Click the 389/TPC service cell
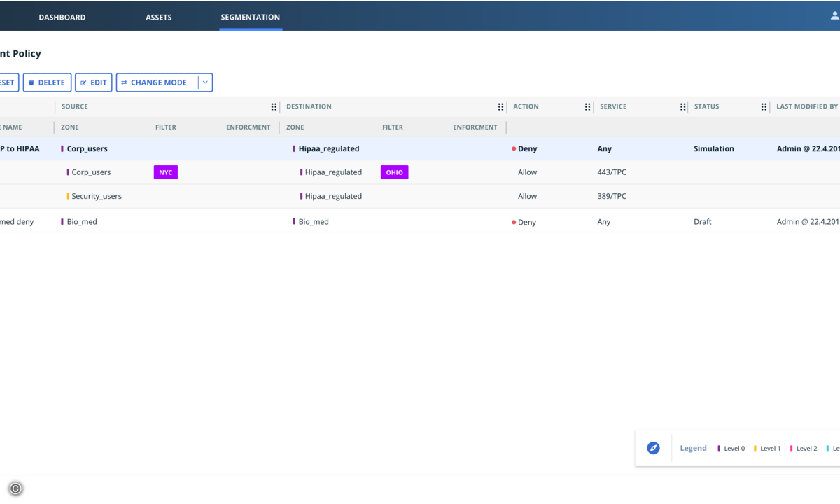The image size is (840, 504). point(612,196)
